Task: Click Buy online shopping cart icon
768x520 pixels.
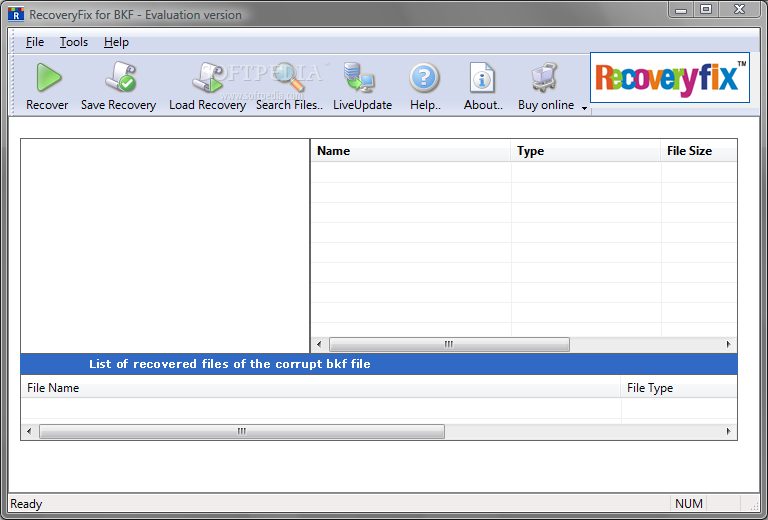Action: (x=544, y=77)
